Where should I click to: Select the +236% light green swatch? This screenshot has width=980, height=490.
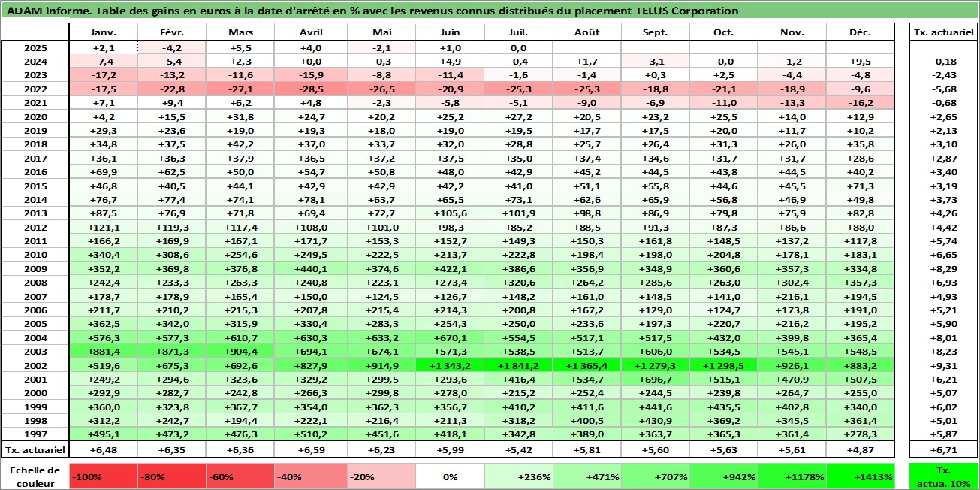(x=517, y=476)
